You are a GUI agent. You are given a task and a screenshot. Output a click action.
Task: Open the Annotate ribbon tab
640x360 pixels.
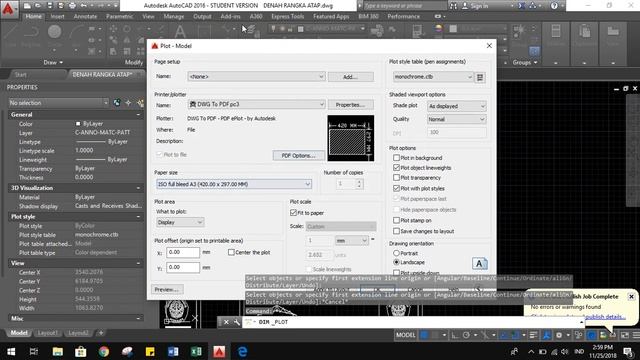click(85, 17)
